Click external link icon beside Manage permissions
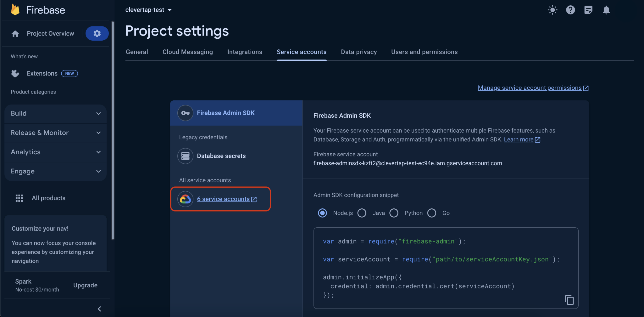Image resolution: width=644 pixels, height=317 pixels. pyautogui.click(x=586, y=88)
